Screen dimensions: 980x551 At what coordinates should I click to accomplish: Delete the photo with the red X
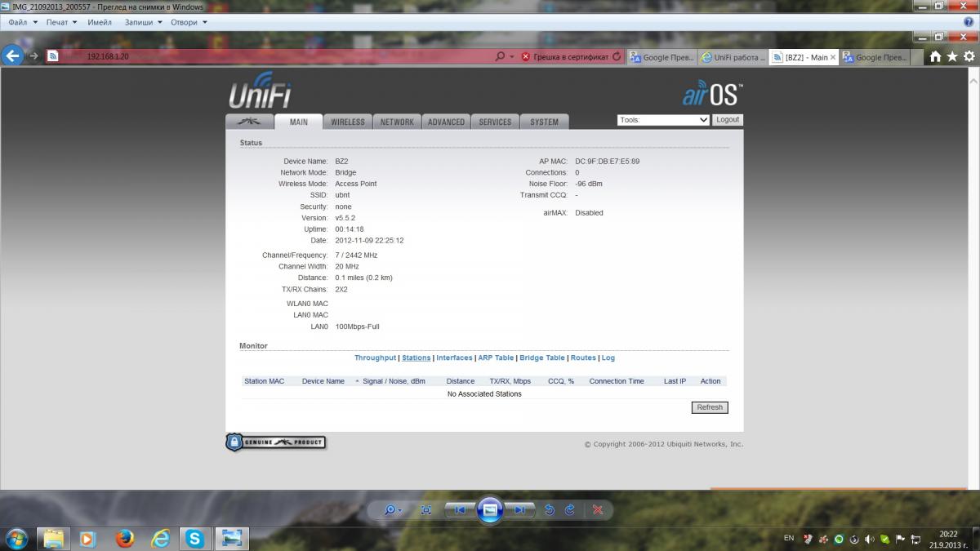click(598, 509)
